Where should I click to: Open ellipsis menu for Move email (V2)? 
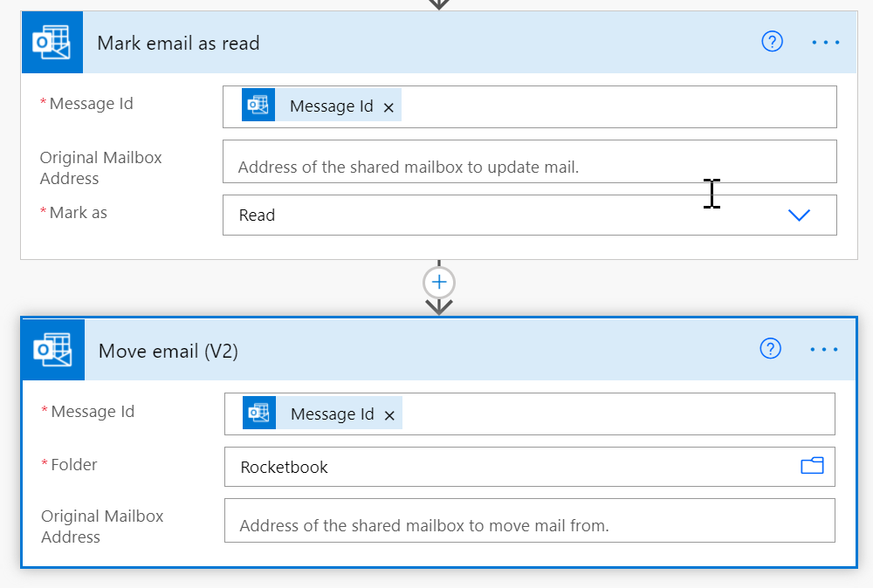pyautogui.click(x=823, y=350)
